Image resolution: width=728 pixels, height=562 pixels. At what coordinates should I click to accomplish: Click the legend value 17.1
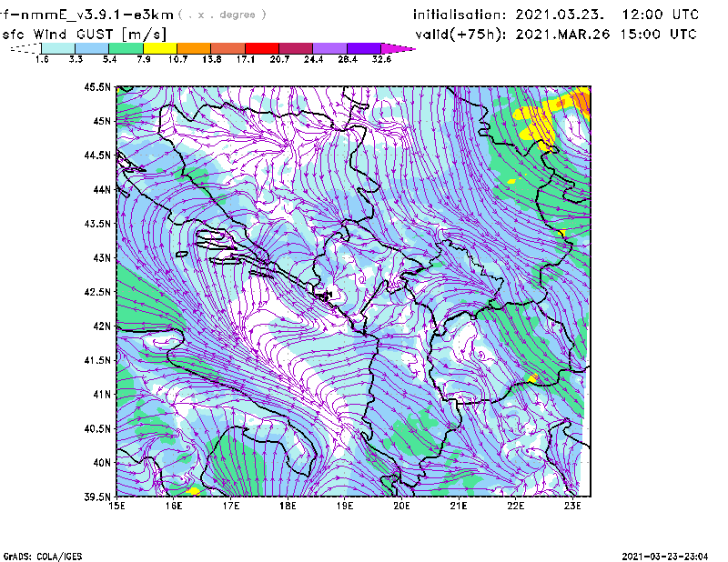click(246, 59)
